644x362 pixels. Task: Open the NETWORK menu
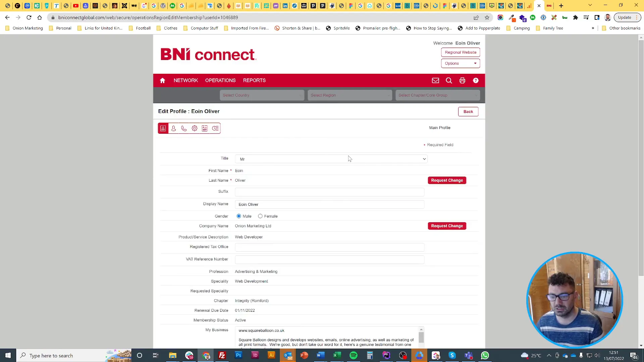pyautogui.click(x=186, y=80)
